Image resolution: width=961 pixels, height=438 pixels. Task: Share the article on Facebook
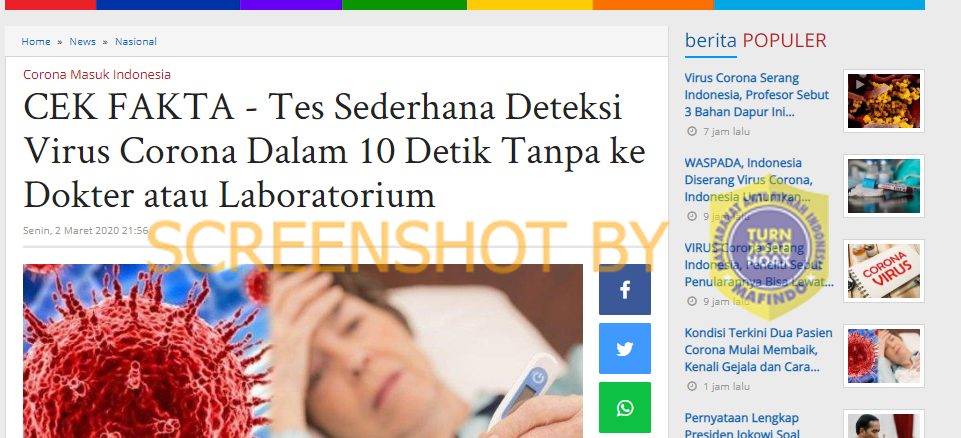click(625, 289)
